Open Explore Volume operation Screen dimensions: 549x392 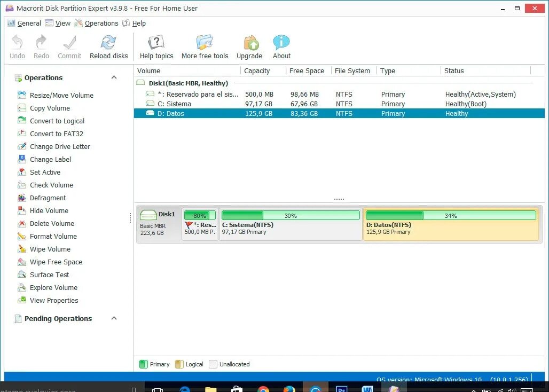click(x=48, y=288)
